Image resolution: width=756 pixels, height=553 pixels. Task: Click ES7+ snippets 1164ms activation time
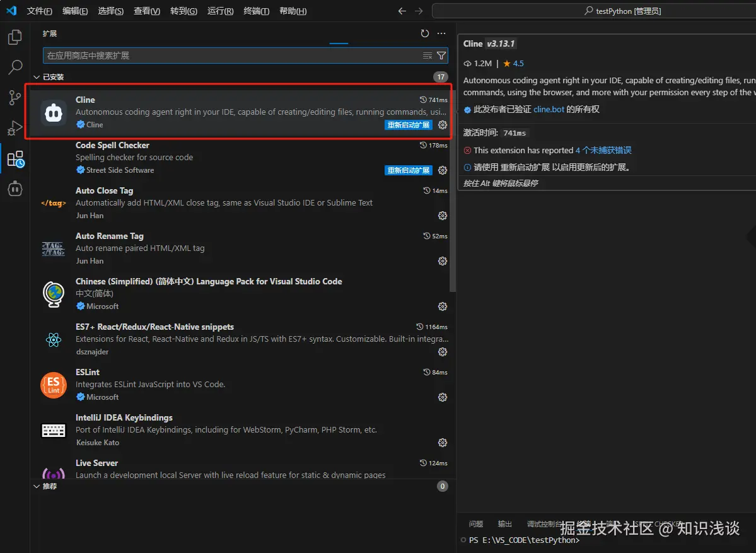click(x=432, y=327)
